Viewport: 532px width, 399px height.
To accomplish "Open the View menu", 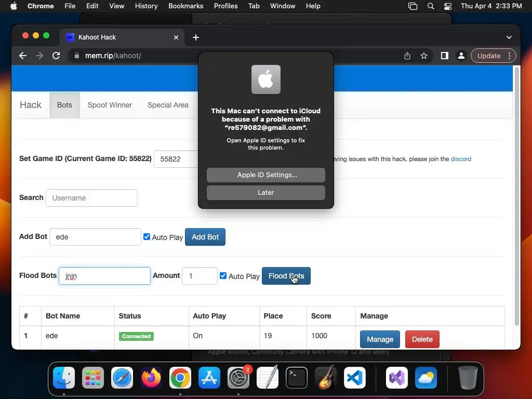I will coord(116,6).
